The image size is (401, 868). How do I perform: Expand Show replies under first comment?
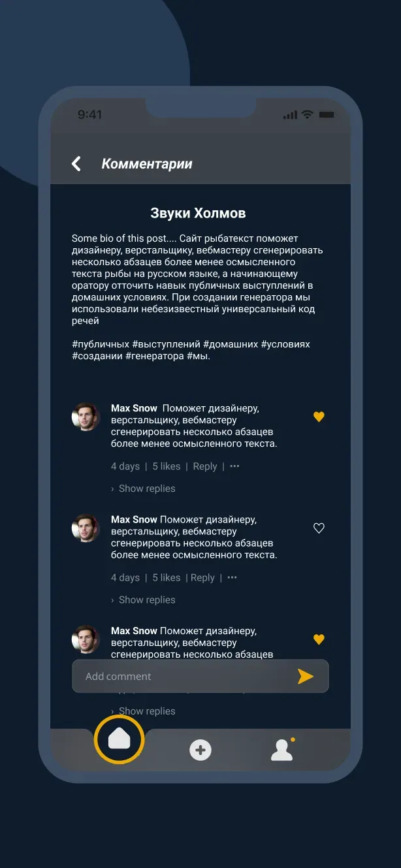coord(143,489)
